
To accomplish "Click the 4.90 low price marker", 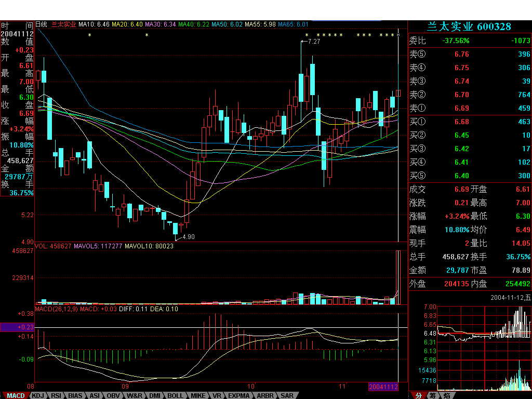I will pyautogui.click(x=188, y=237).
